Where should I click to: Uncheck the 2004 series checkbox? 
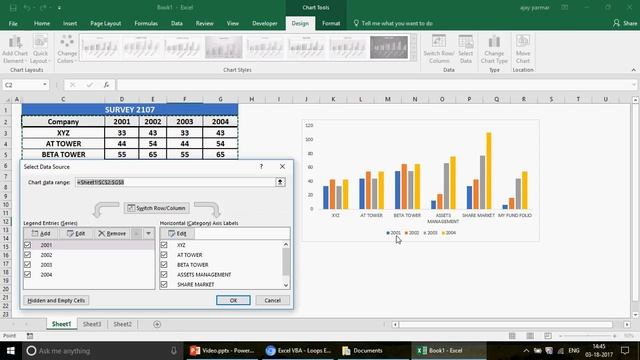[27, 275]
